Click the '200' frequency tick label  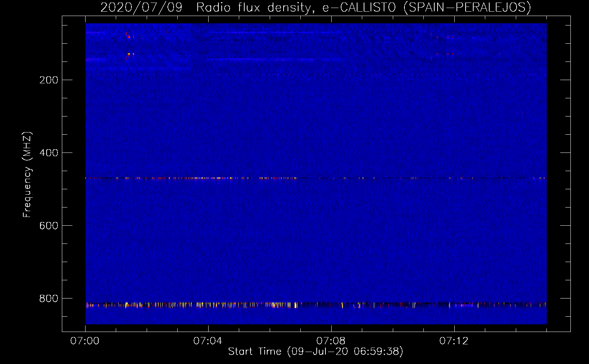coord(49,80)
